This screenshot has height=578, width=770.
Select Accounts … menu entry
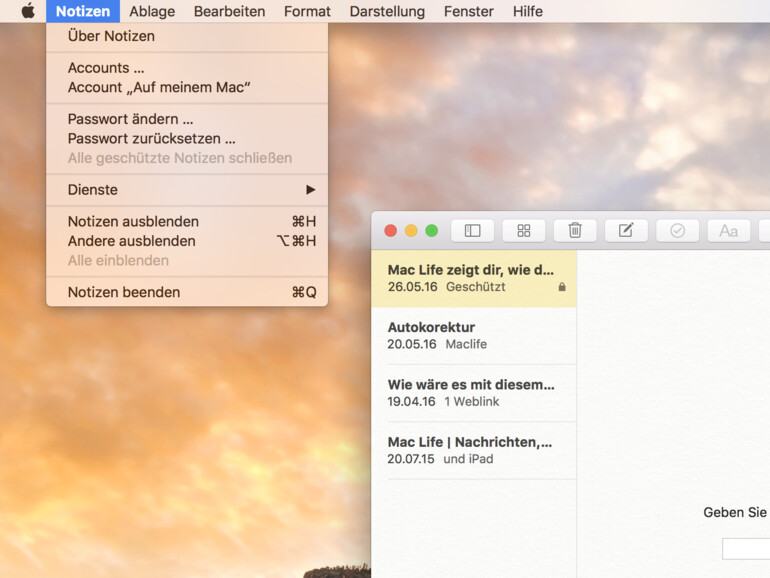187,68
